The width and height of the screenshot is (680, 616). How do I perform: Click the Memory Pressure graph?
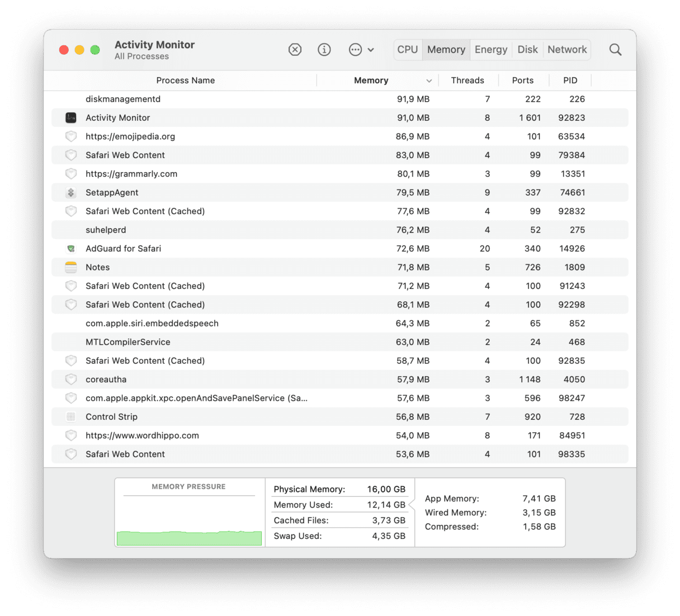[x=189, y=521]
